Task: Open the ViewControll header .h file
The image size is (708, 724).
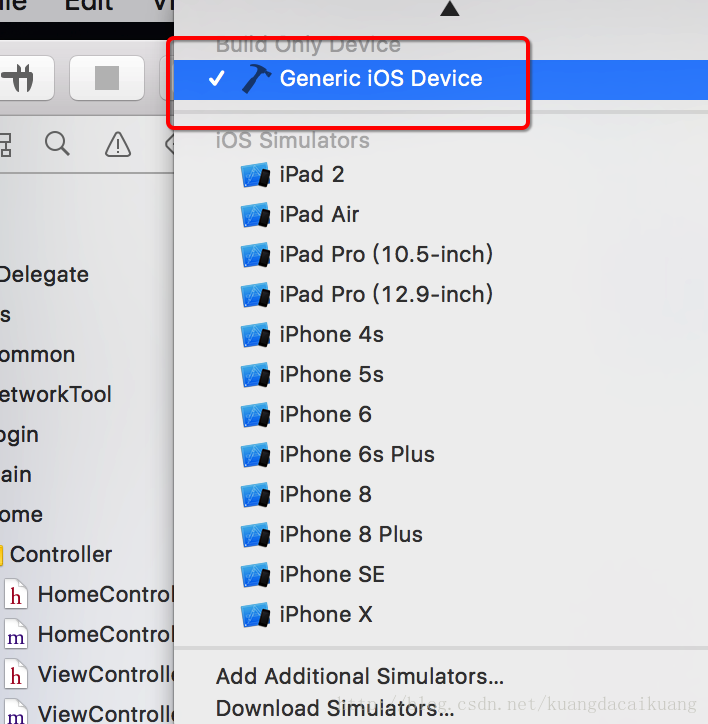Action: pos(87,675)
